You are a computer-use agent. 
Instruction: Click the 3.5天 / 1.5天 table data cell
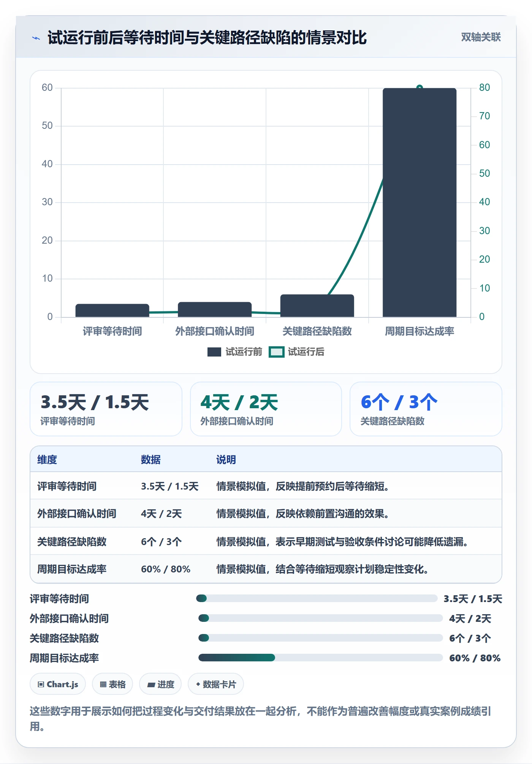[x=170, y=486]
